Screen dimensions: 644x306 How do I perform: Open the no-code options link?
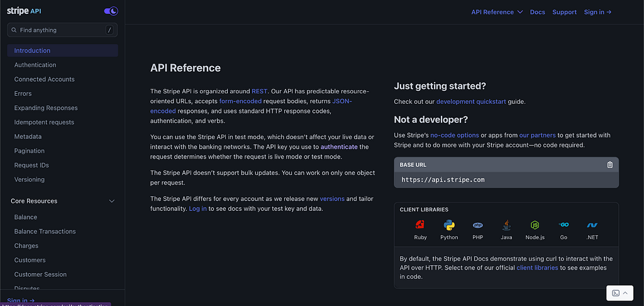[x=455, y=135]
